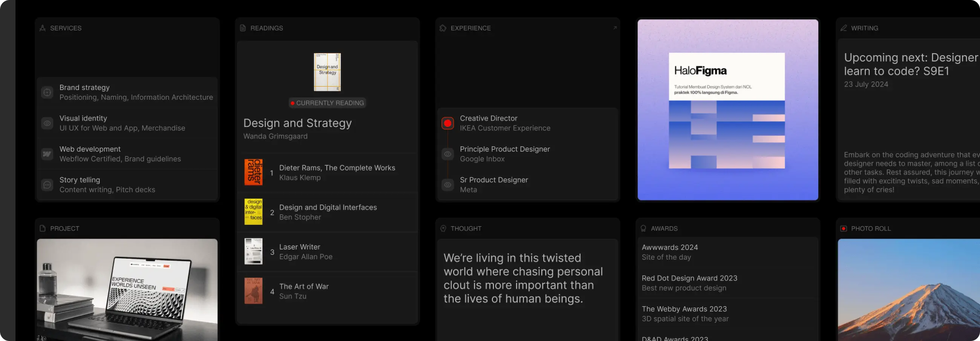This screenshot has width=980, height=341.
Task: Click the Readings document icon
Action: tap(243, 28)
